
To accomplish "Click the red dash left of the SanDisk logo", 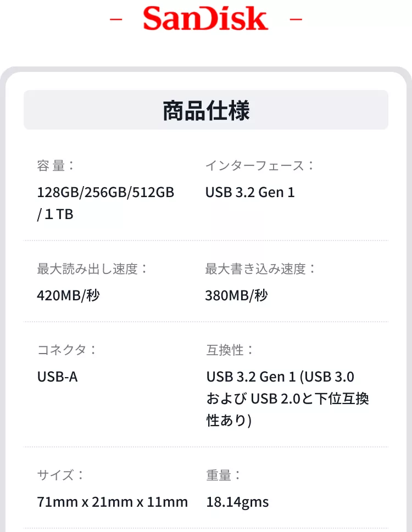I will (x=115, y=19).
